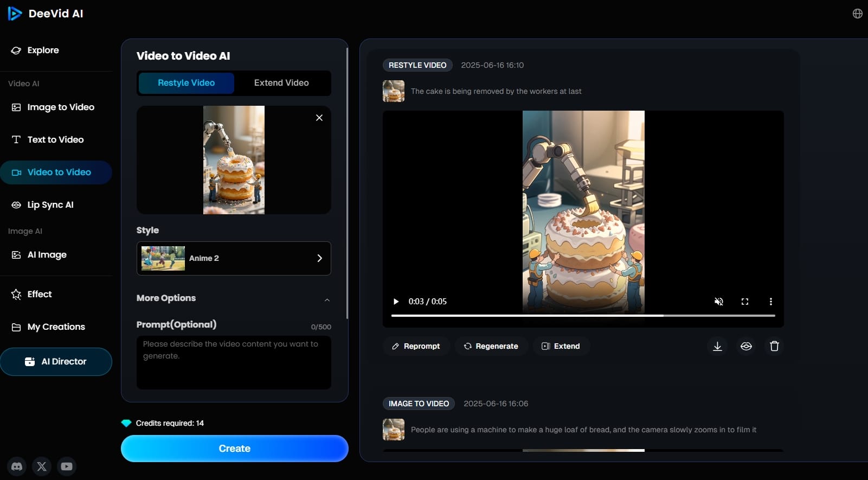The width and height of the screenshot is (868, 480).
Task: Enter fullscreen for the video
Action: (745, 302)
